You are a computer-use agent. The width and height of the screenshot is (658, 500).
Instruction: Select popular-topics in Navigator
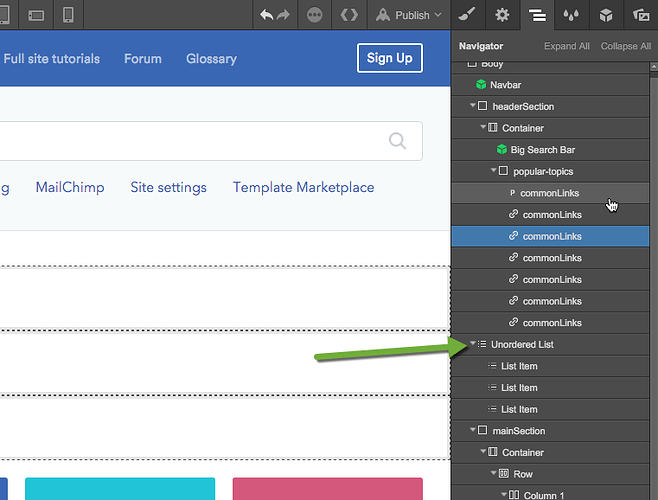pos(550,171)
